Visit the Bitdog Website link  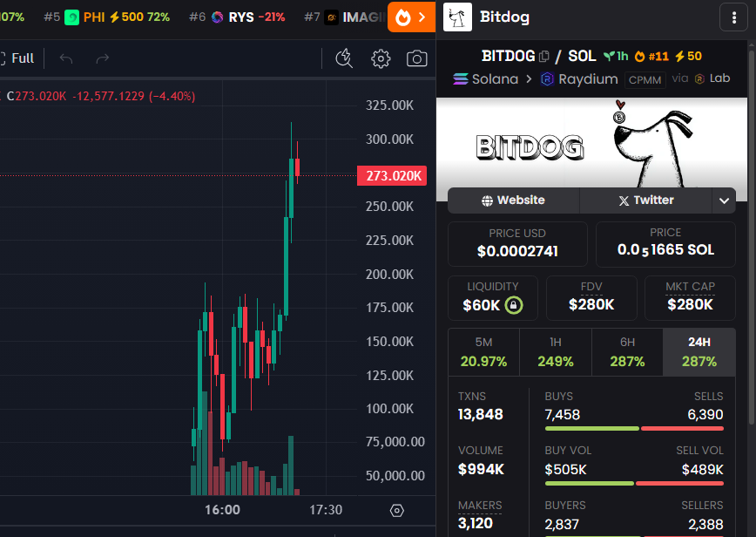(x=514, y=201)
